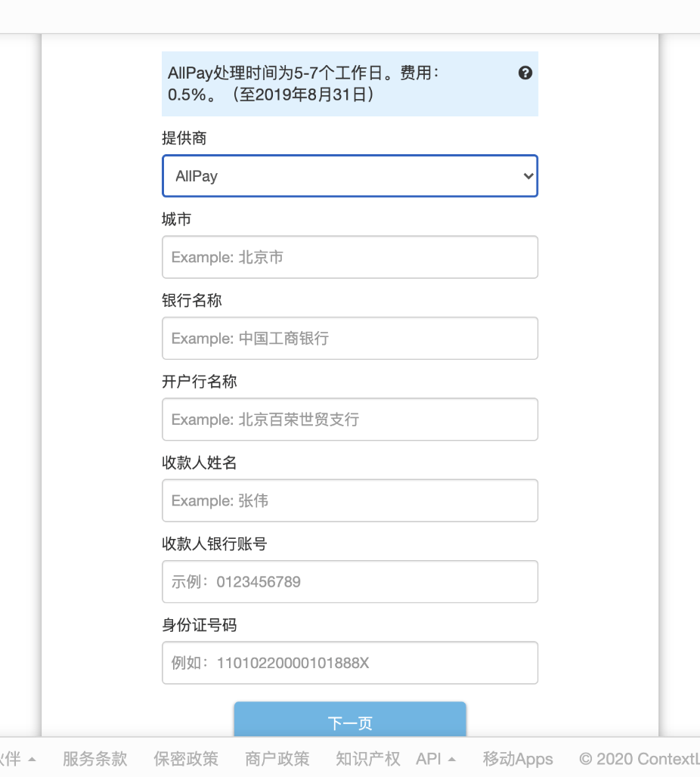Click the 城市 input field

click(349, 257)
